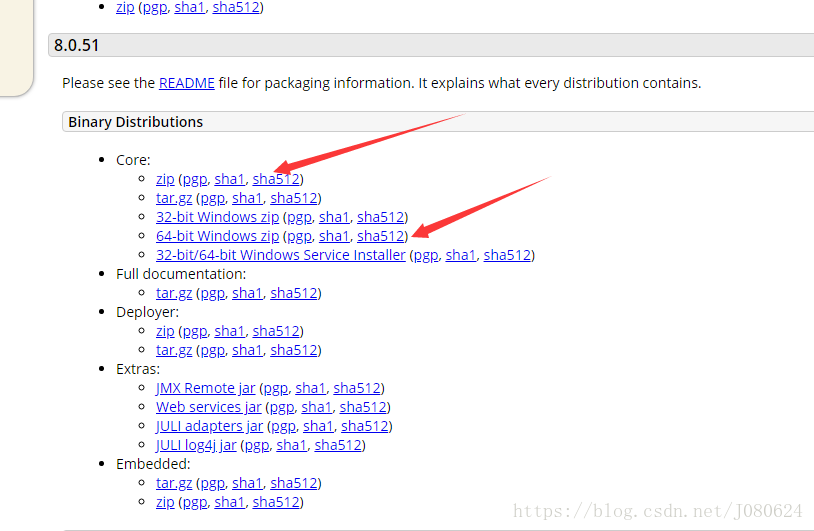Download the Embedded zip
This screenshot has width=814, height=531.
point(165,502)
